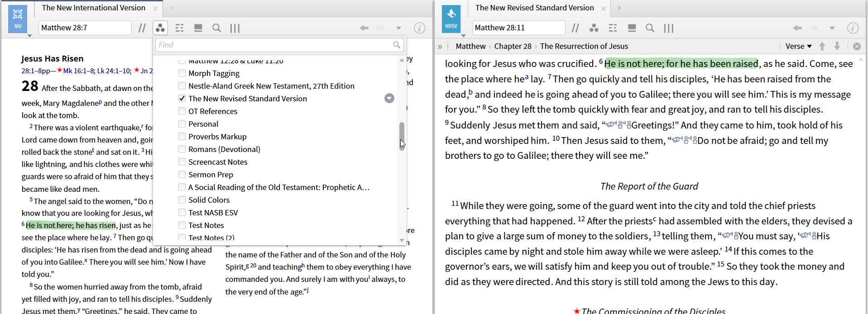Enable A Social Reading of Old Testament

pyautogui.click(x=182, y=187)
